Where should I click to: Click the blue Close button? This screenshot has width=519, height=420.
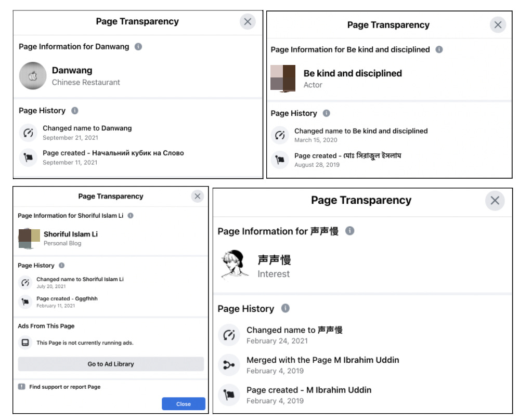click(x=184, y=404)
